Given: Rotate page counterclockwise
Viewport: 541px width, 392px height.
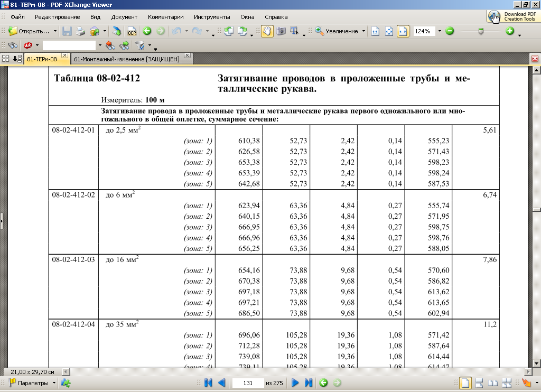Looking at the screenshot, I should (x=228, y=31).
